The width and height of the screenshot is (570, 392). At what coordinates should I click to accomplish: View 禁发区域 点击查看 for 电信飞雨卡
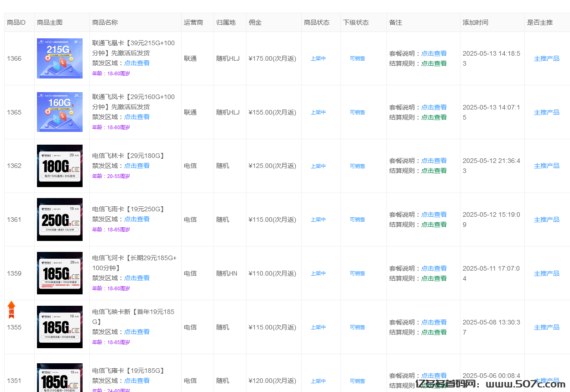tap(137, 219)
